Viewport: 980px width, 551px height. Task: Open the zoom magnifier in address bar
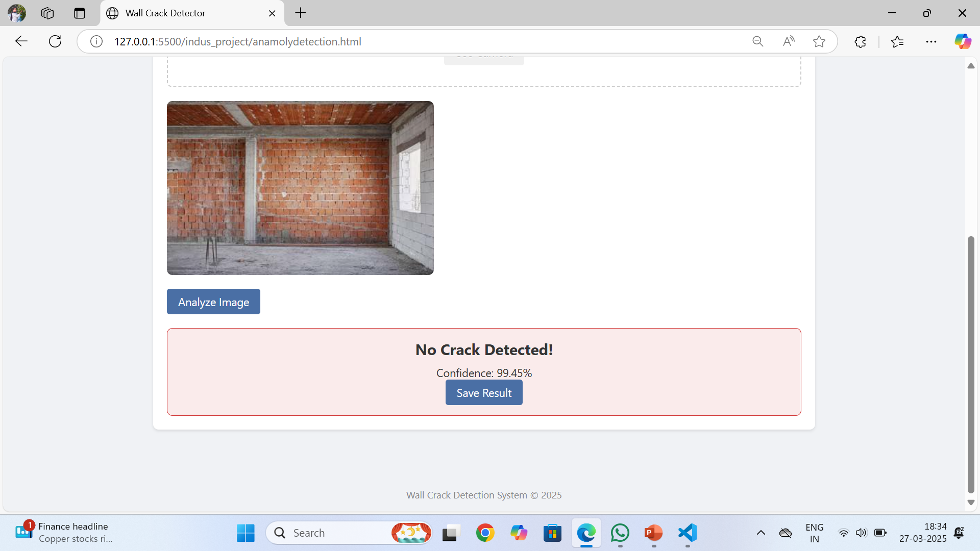[757, 41]
